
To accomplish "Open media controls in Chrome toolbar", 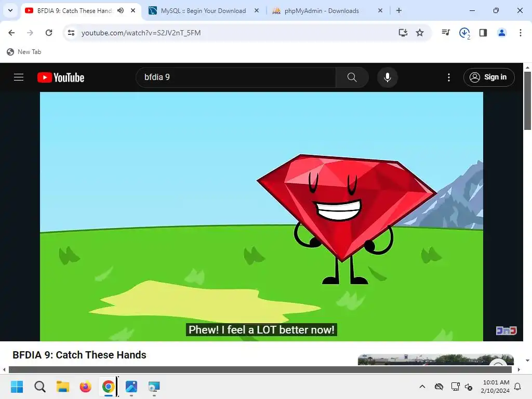I will click(446, 33).
